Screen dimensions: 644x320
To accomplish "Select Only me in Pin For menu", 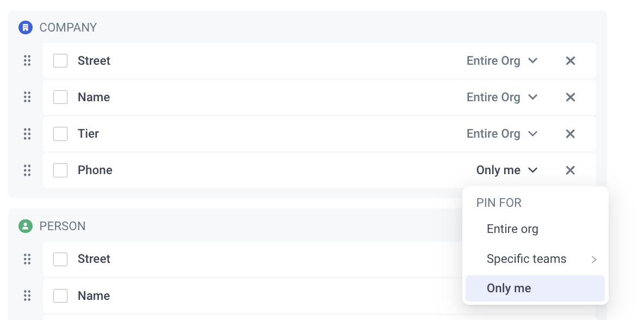I will coord(535,288).
